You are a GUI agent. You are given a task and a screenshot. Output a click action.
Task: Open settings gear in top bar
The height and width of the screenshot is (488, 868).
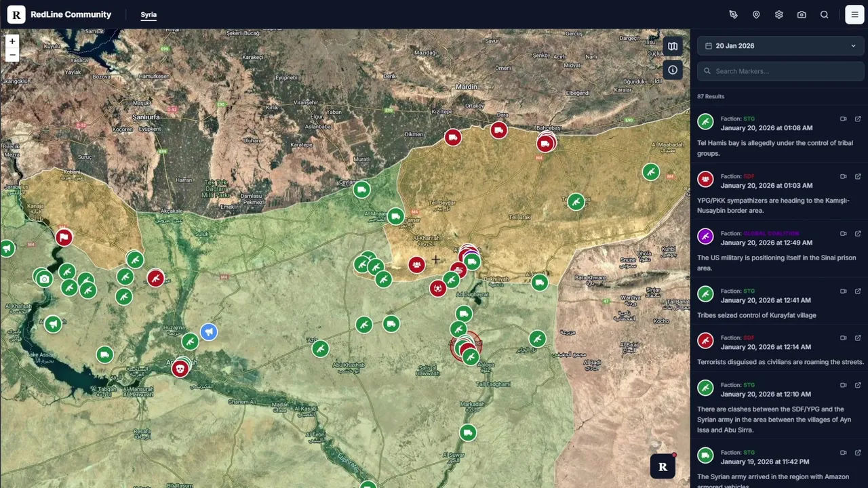pos(778,14)
